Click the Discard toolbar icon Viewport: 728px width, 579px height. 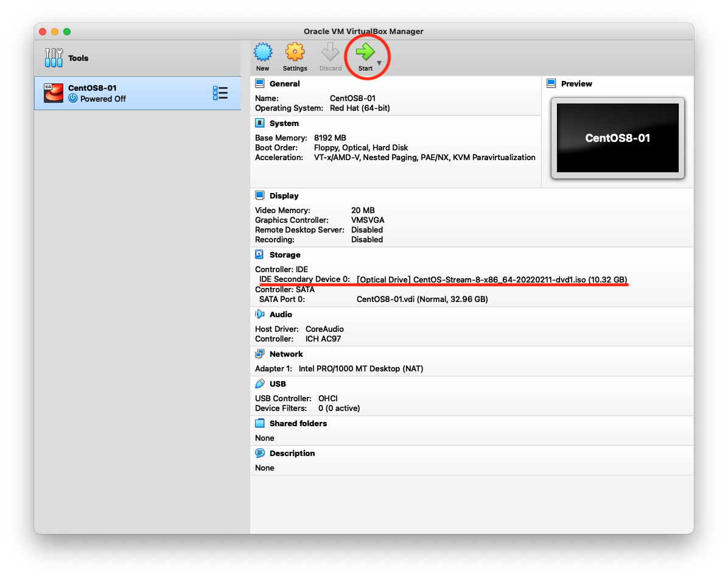click(330, 52)
